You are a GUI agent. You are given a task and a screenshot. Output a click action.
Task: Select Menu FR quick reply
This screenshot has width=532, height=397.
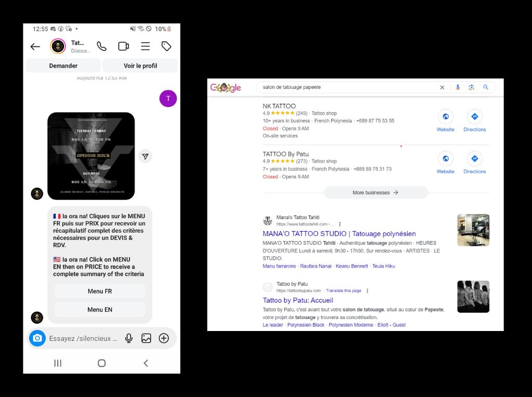pos(100,291)
